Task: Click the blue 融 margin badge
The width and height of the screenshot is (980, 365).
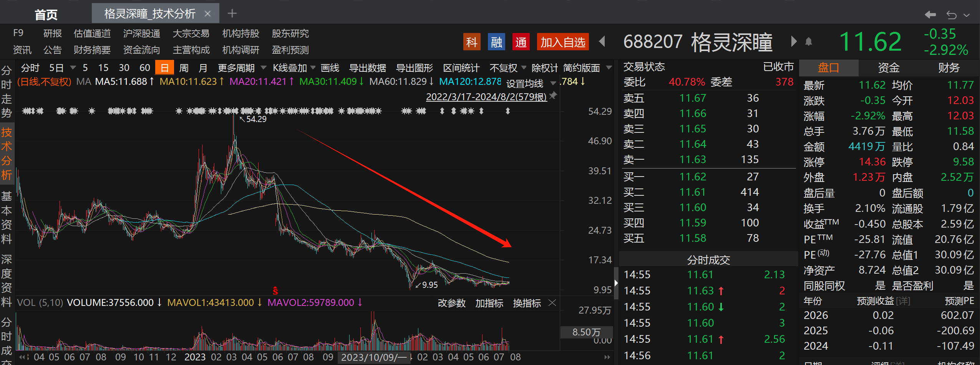Action: (496, 42)
